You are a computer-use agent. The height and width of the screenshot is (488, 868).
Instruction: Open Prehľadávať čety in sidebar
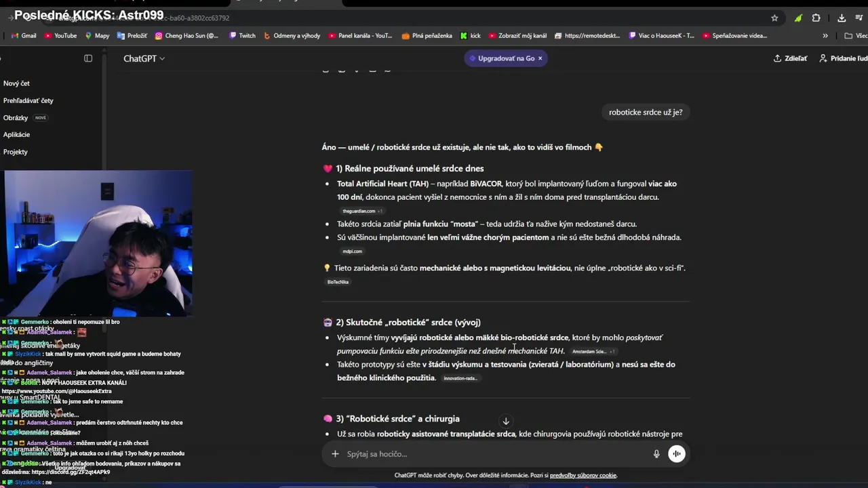click(28, 100)
